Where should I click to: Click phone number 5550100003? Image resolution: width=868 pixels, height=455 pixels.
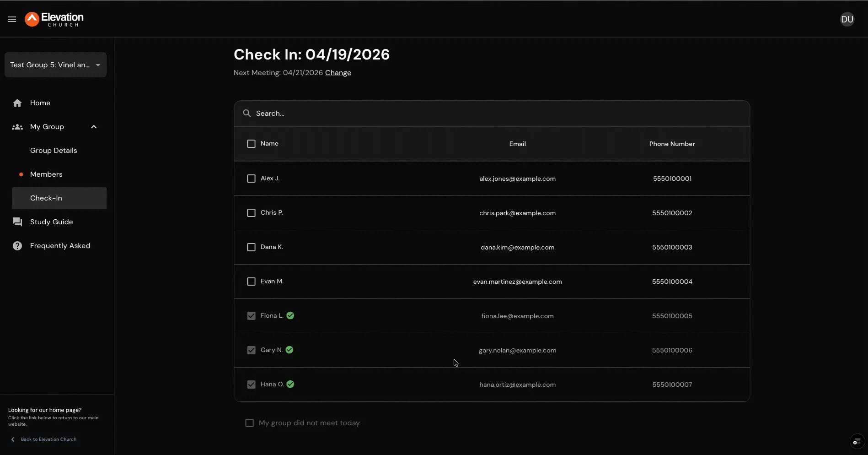pos(672,247)
